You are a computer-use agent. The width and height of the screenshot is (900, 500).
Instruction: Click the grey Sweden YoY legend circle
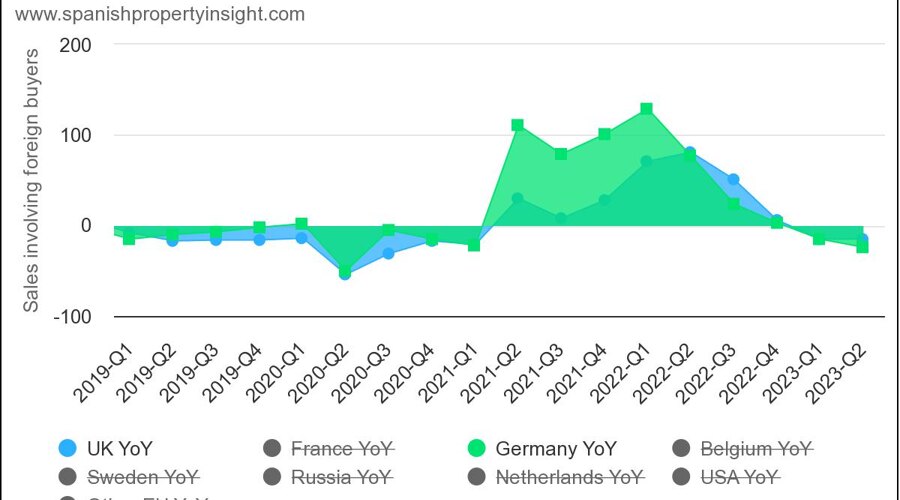click(x=68, y=476)
